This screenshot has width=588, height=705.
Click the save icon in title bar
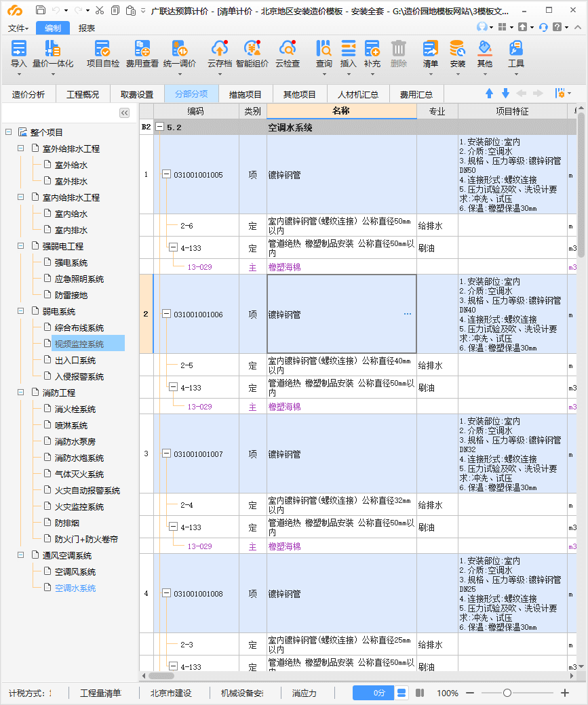pyautogui.click(x=41, y=10)
